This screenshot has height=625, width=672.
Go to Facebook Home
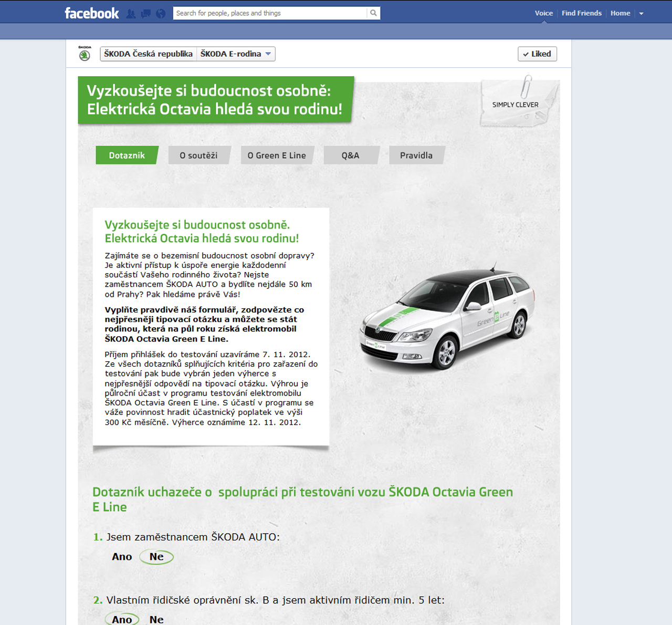point(620,13)
